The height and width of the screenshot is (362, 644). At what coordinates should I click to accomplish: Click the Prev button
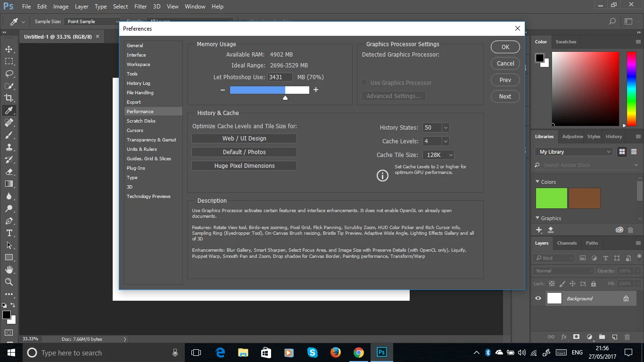coord(505,80)
